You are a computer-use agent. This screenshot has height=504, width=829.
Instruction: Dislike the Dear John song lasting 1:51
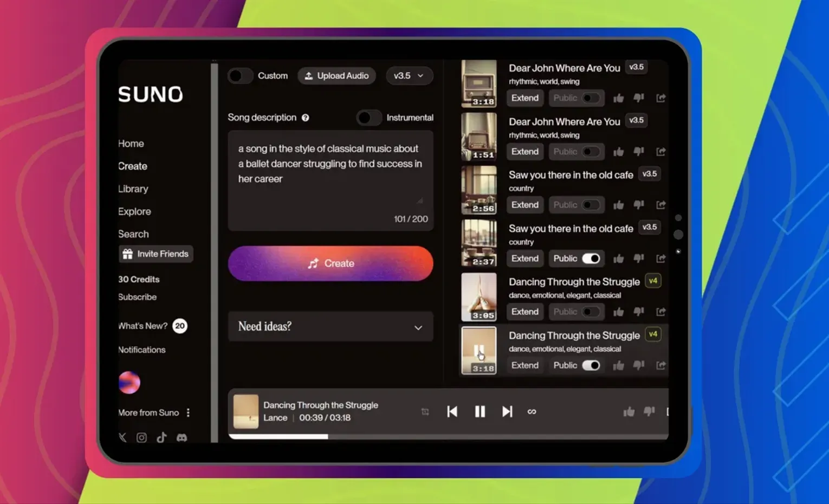[x=639, y=152]
